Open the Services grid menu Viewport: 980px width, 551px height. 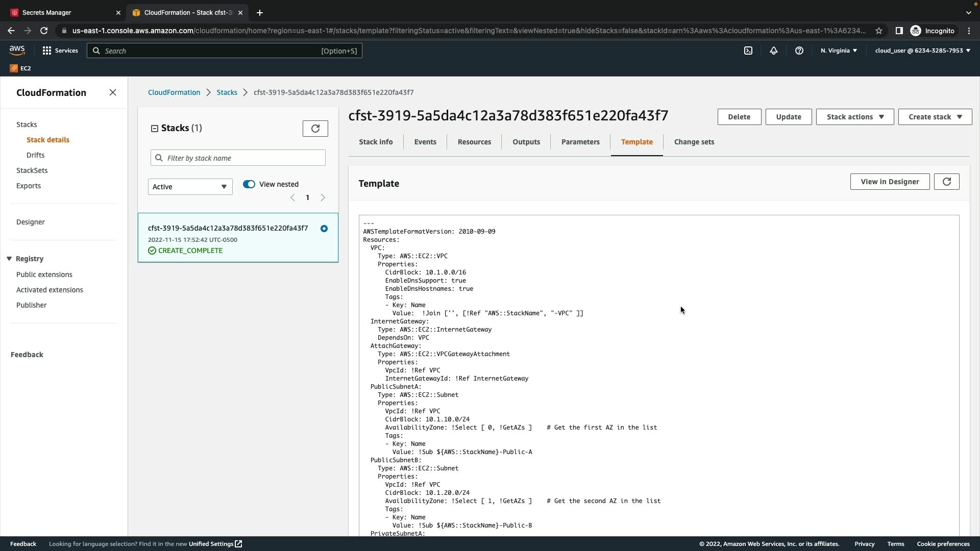pos(60,51)
